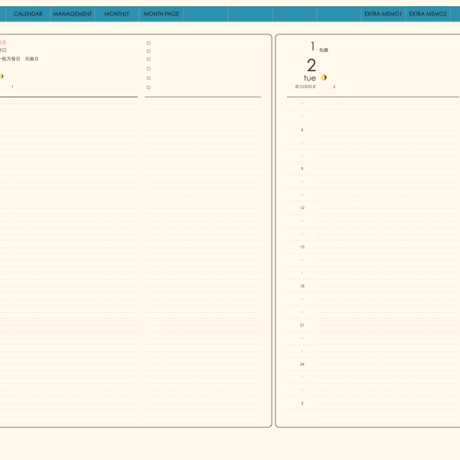Viewport: 460px width, 460px height.
Task: Tick the first to-do checkbox in the list
Action: point(149,43)
